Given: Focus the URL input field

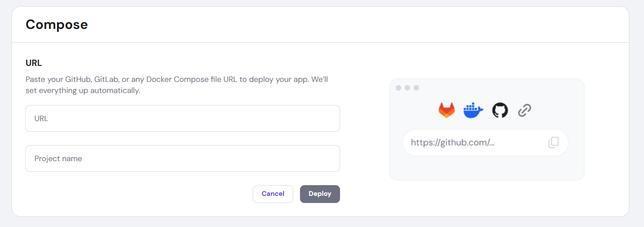Looking at the screenshot, I should pos(182,118).
